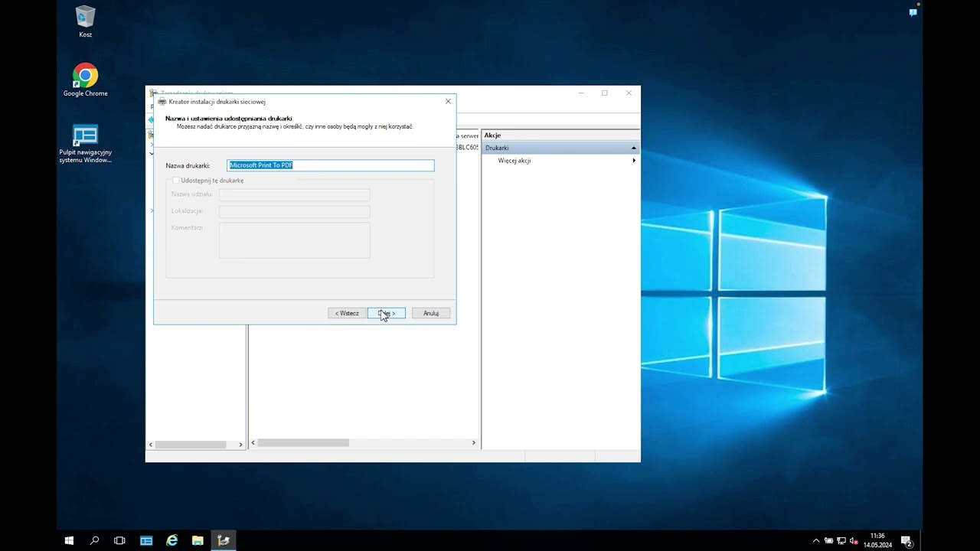Image resolution: width=980 pixels, height=551 pixels.
Task: Click Więcej akcji in the Akcje pane
Action: [x=514, y=161]
